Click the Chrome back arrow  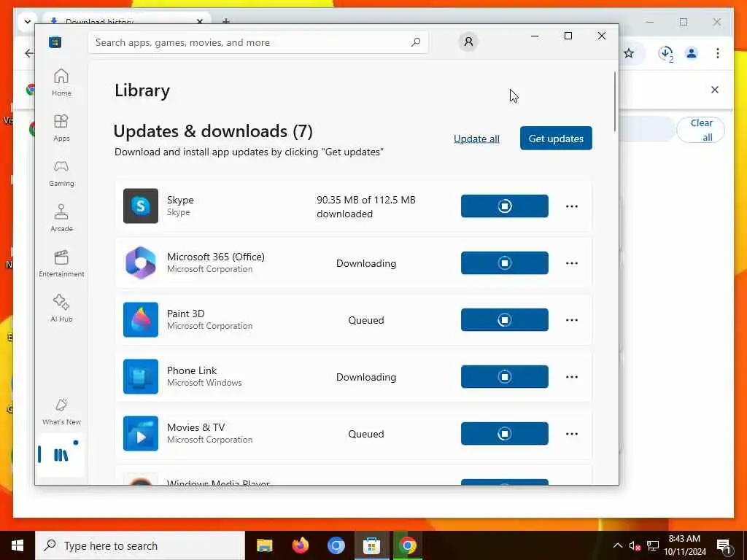coord(29,53)
